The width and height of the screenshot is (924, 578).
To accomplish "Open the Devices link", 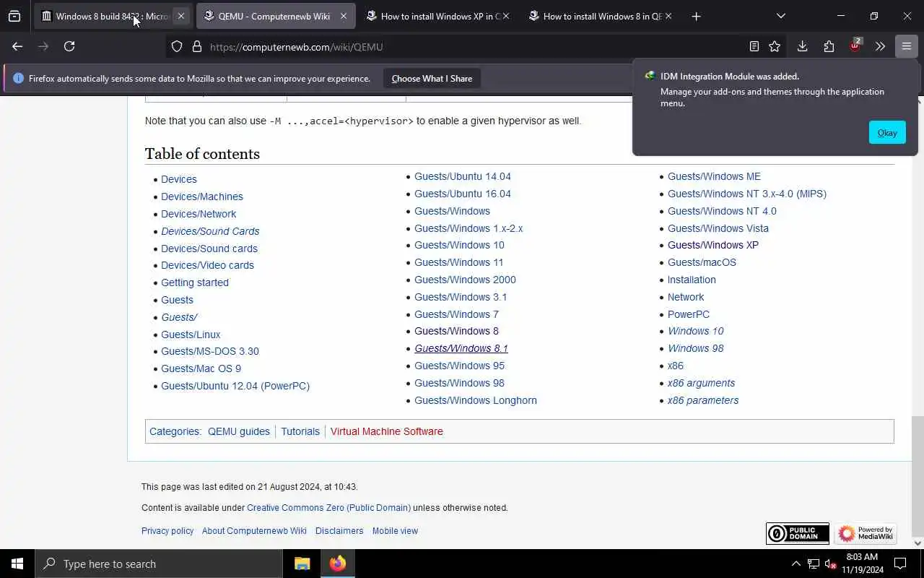I will tap(179, 179).
